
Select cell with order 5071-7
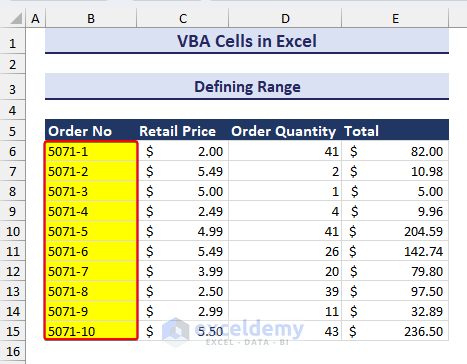tap(91, 271)
